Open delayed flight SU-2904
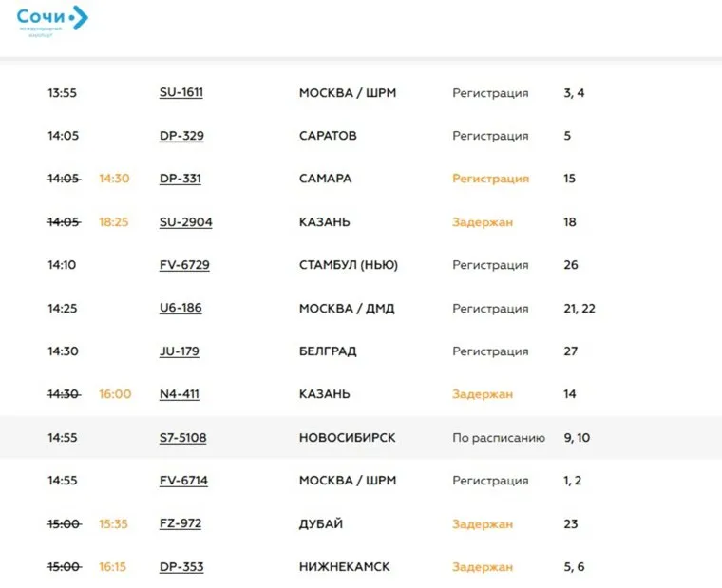The image size is (722, 588). tap(185, 222)
